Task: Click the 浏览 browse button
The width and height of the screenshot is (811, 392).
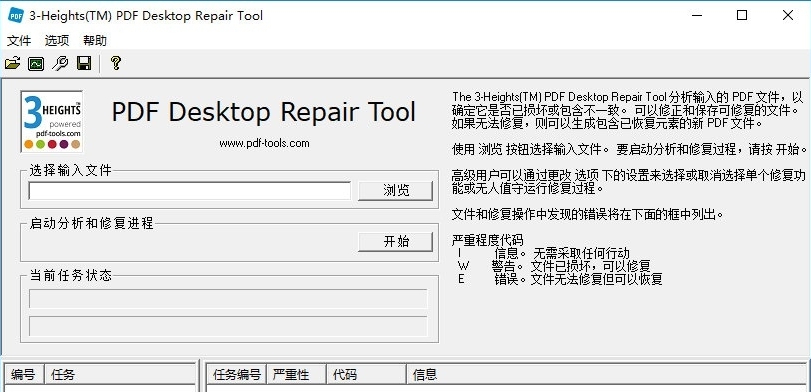Action: 396,190
